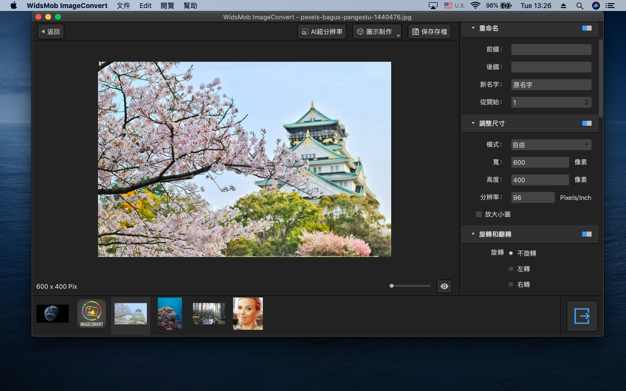626x391 pixels.
Task: Click the 新名字 input field
Action: click(551, 85)
